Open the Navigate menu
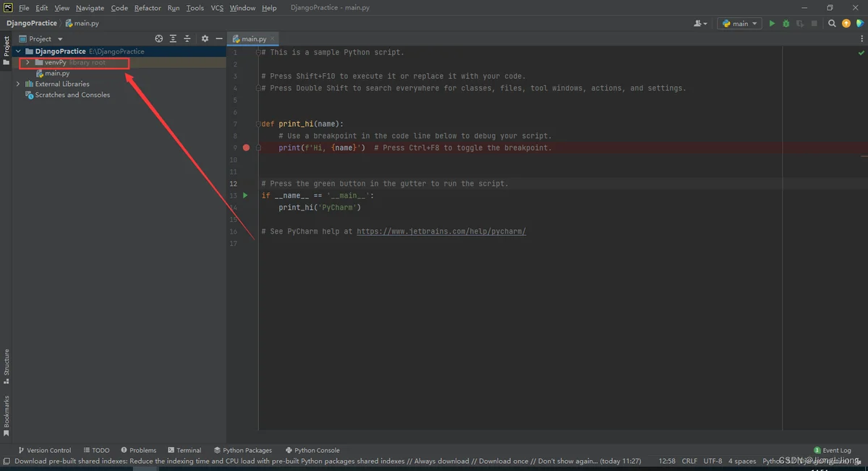This screenshot has height=471, width=868. [90, 8]
